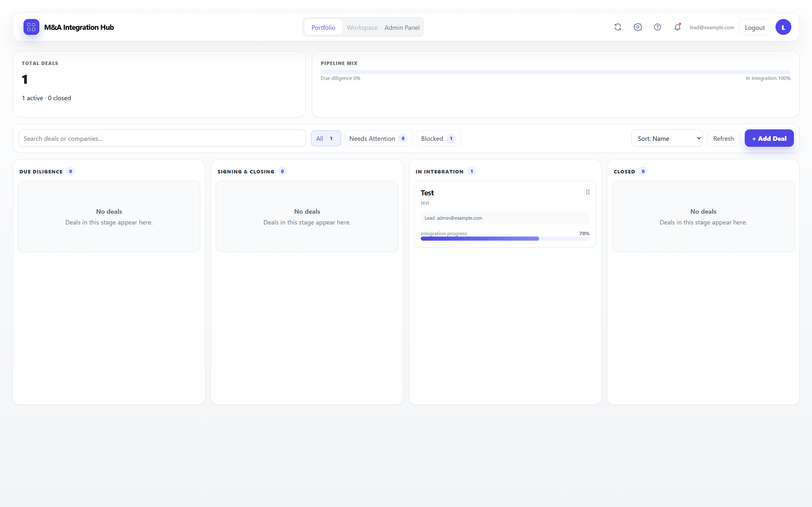This screenshot has width=812, height=507.
Task: Click the empty Due Diligence drop zone
Action: tap(109, 217)
